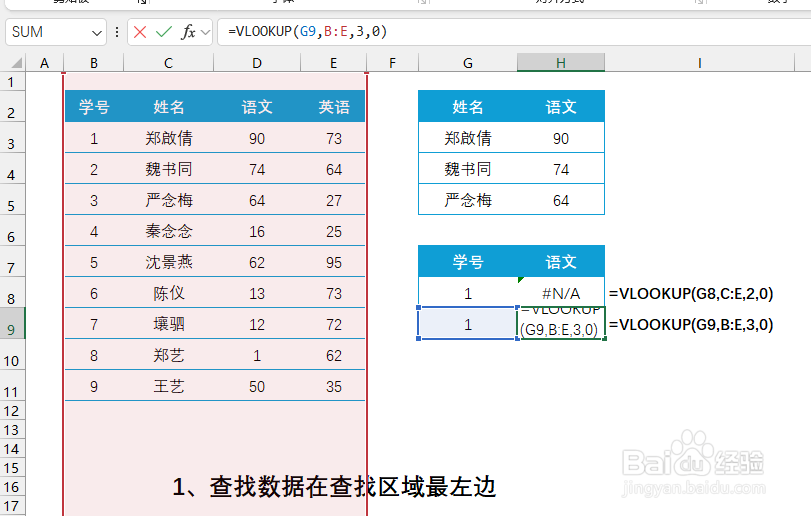Click the 语文 score 16 cell
Screen dimensions: 811x516
257,231
